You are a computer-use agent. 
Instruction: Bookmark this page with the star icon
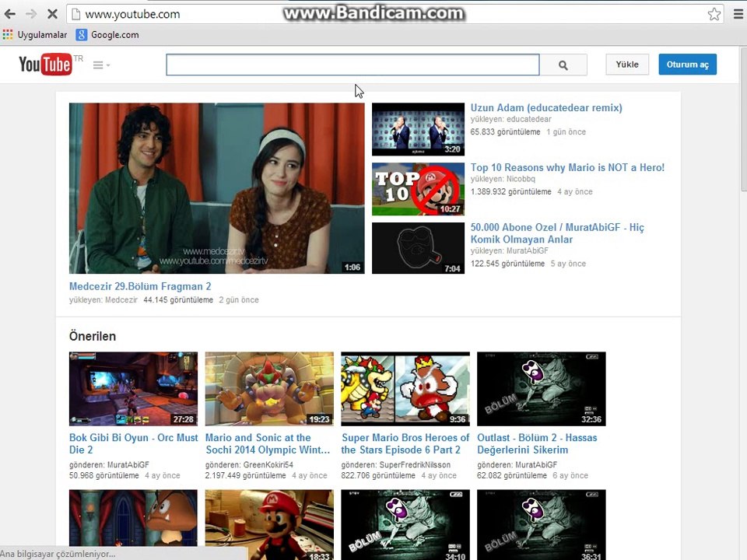click(714, 14)
